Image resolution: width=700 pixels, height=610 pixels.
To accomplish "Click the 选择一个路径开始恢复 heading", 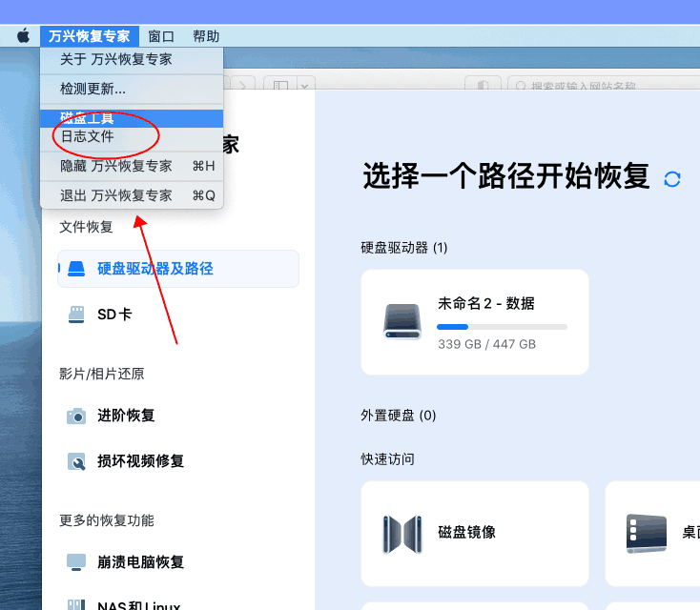I will [506, 176].
